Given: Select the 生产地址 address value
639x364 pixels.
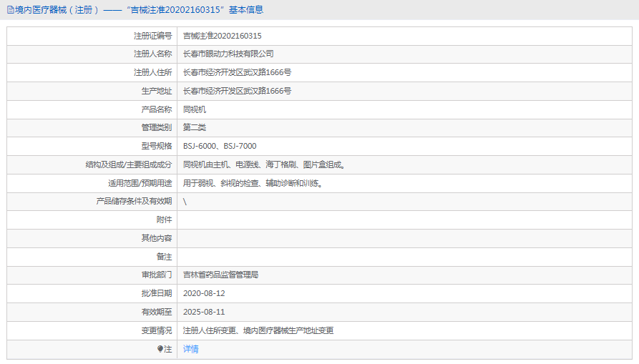Looking at the screenshot, I should [x=237, y=91].
